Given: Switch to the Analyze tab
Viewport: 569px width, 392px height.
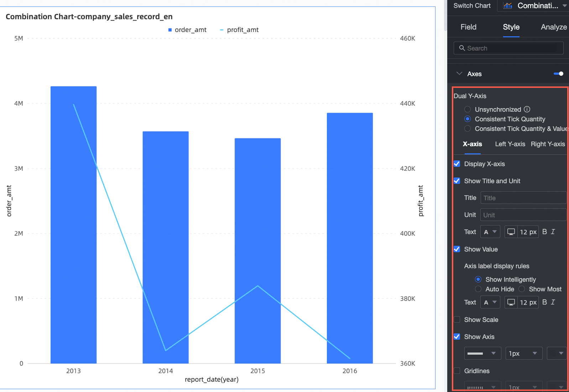Looking at the screenshot, I should pyautogui.click(x=554, y=27).
